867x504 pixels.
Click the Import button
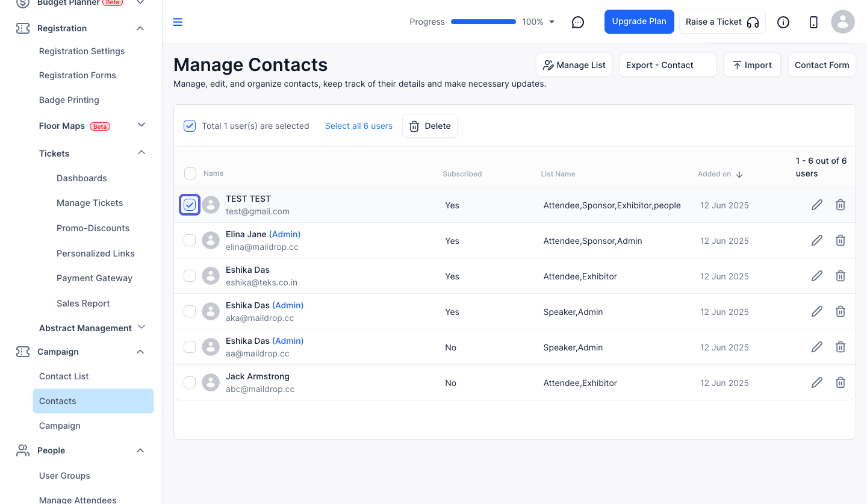(x=752, y=65)
